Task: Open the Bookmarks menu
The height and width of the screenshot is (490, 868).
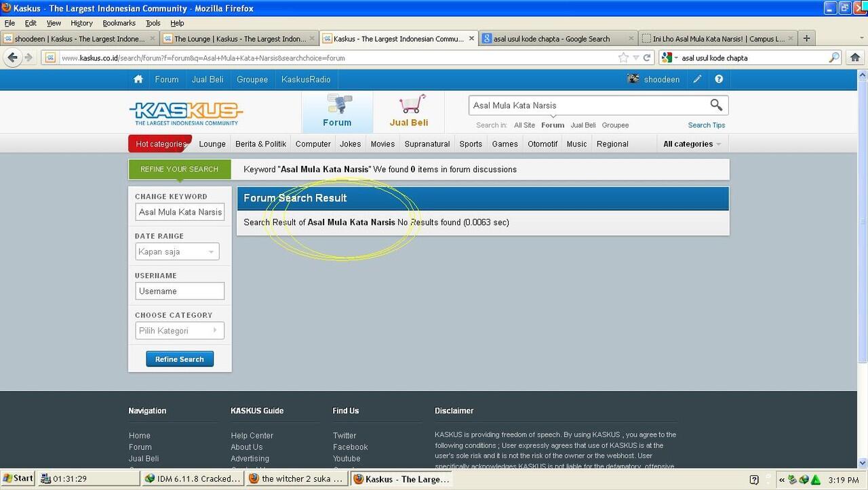Action: [119, 23]
